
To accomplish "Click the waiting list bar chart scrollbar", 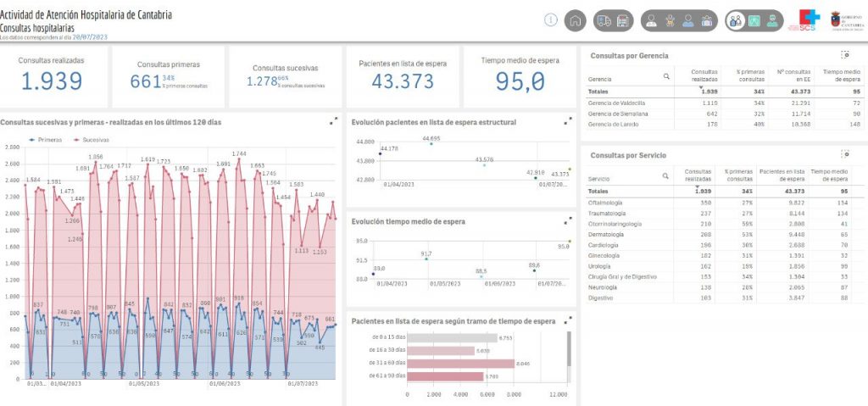I will pos(570,348).
